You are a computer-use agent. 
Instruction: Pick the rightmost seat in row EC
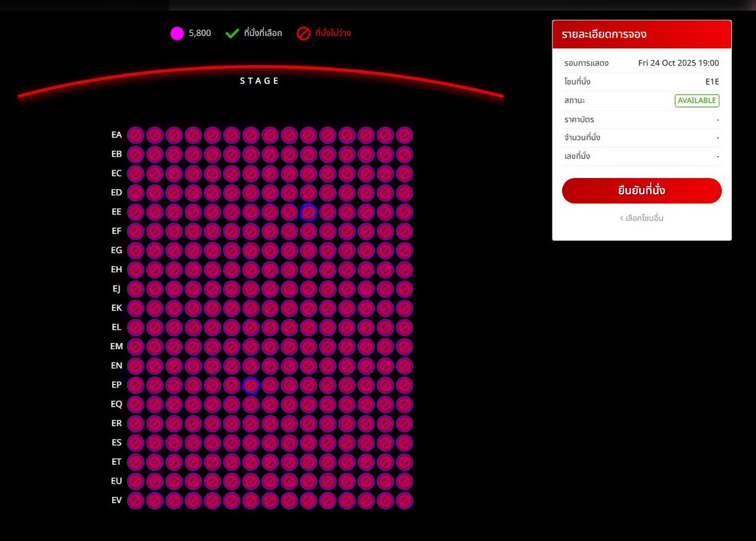[x=404, y=173]
